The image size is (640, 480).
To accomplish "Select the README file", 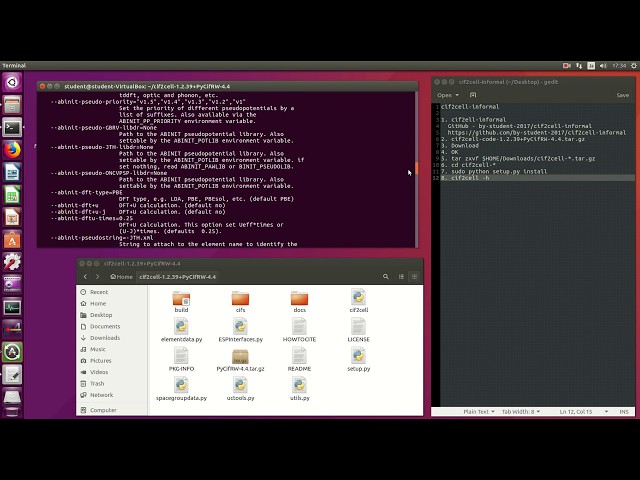I will click(299, 360).
